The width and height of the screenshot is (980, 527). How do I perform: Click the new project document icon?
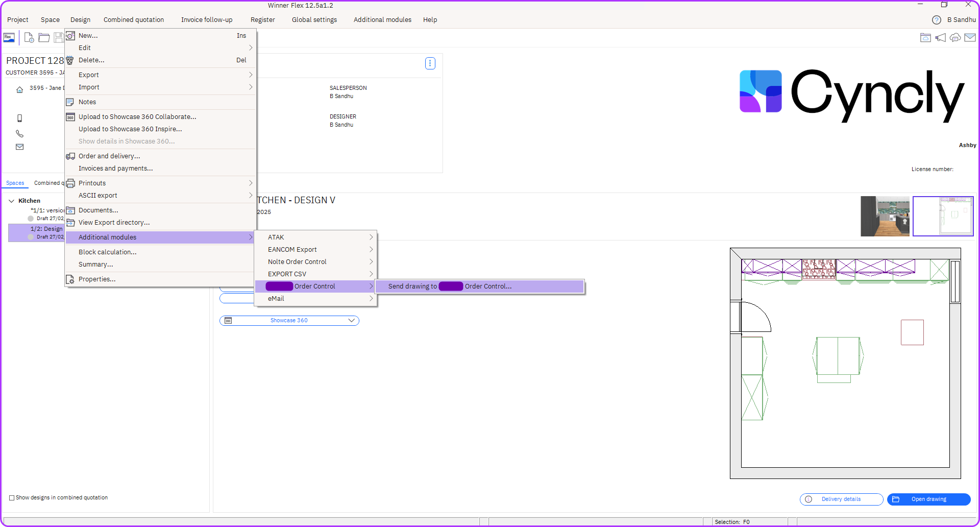coord(29,38)
